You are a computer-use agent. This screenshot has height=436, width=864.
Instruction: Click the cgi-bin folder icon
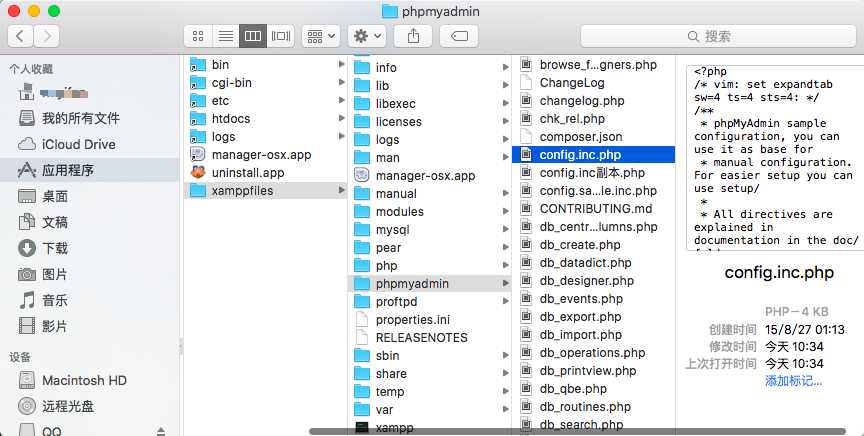[x=198, y=83]
